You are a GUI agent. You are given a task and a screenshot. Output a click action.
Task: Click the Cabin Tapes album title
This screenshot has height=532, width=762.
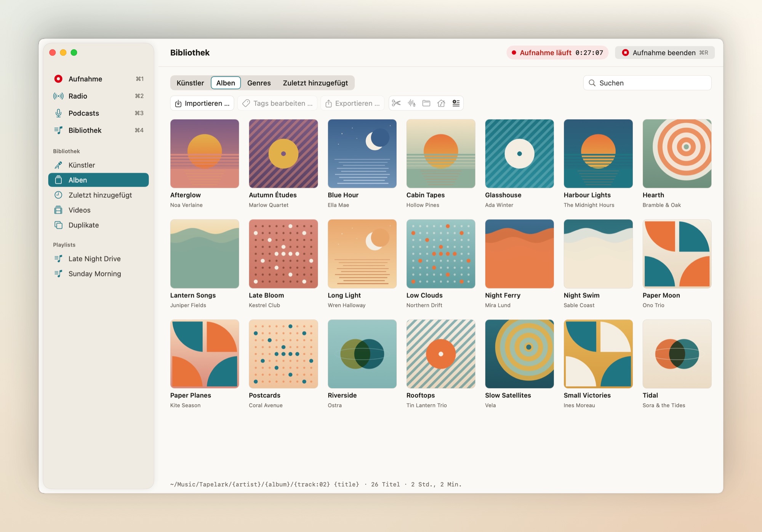click(425, 195)
